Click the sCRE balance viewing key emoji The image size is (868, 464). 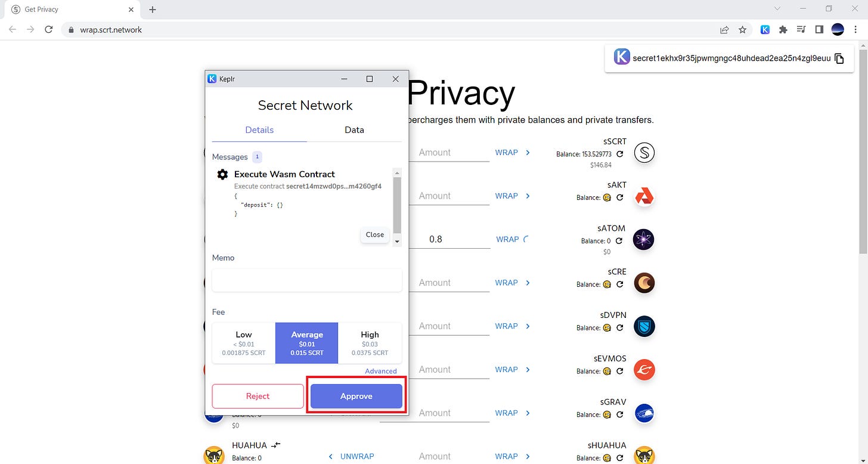tap(607, 284)
